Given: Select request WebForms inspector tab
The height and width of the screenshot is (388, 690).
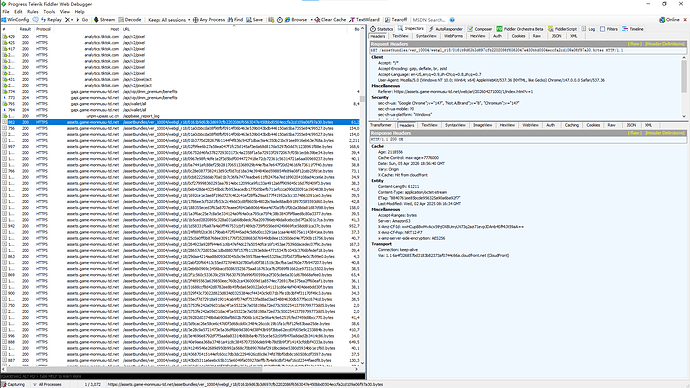Looking at the screenshot, I should point(453,36).
